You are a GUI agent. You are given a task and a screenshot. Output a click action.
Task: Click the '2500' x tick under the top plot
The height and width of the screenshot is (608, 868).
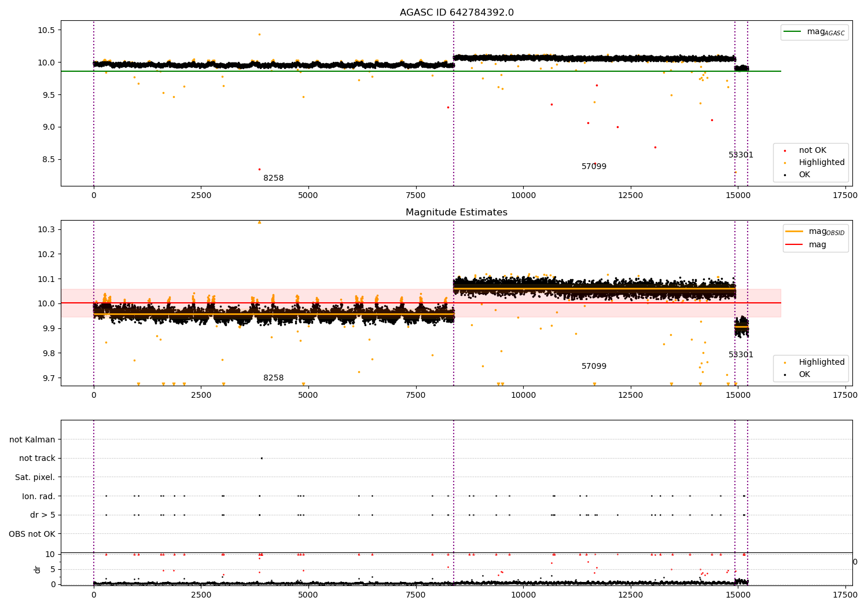click(x=201, y=196)
